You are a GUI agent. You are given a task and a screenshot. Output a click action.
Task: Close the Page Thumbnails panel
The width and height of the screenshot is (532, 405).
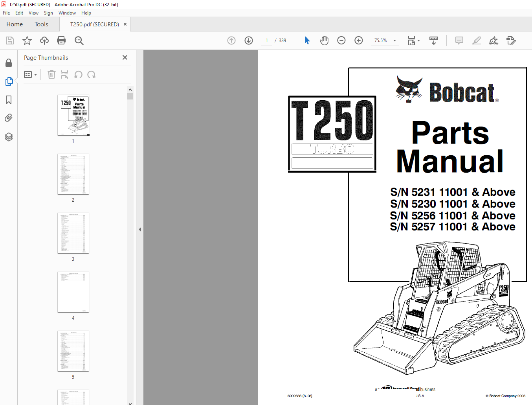point(125,57)
